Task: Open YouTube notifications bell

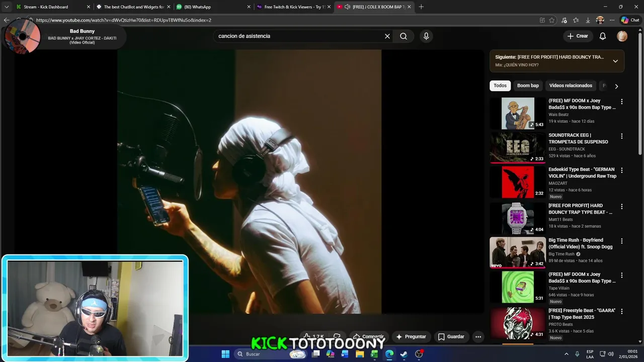Action: pos(603,36)
